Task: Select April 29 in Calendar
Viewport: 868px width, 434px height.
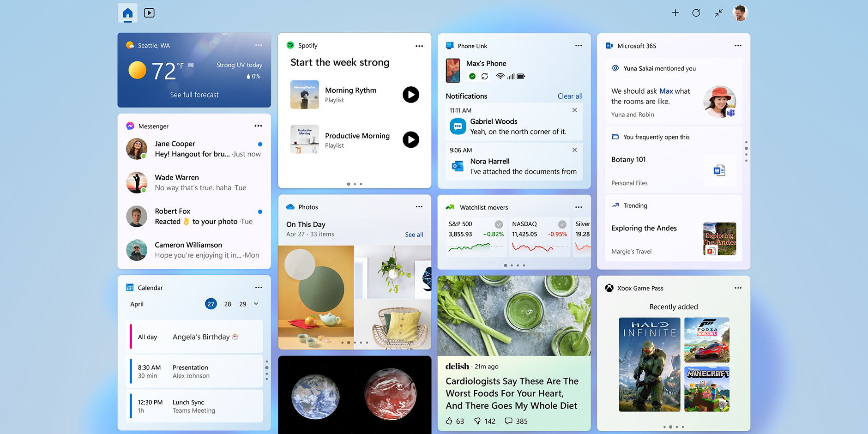Action: point(243,304)
